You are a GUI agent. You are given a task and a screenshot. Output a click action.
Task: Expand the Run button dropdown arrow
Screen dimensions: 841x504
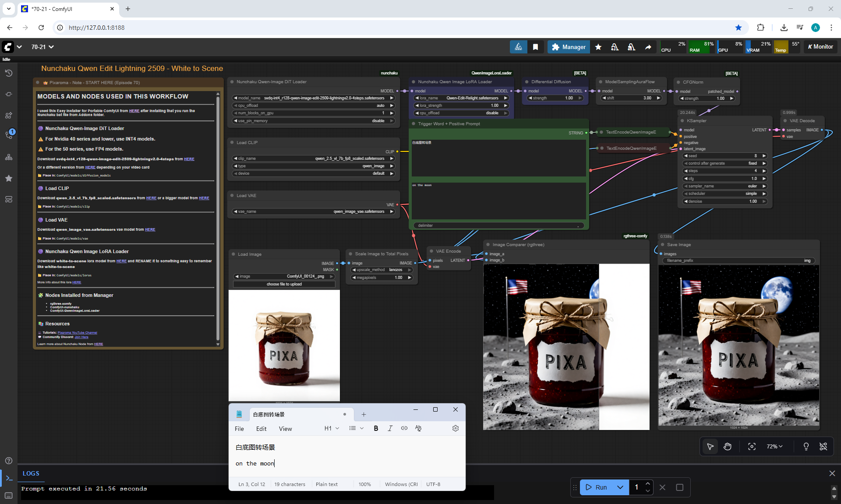point(620,487)
